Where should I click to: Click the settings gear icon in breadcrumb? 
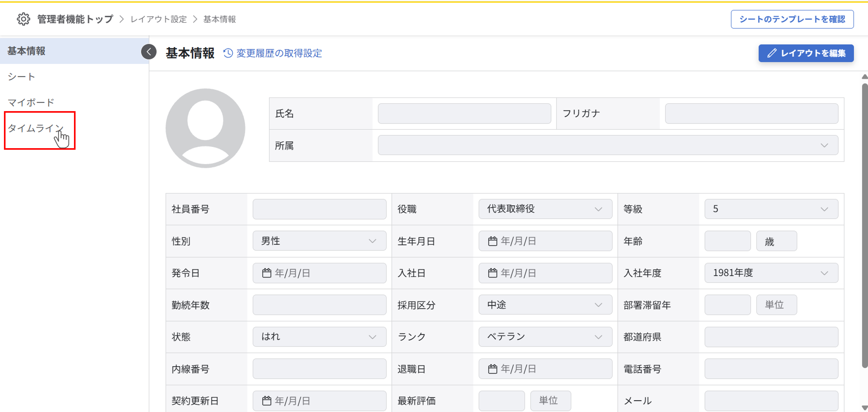click(23, 19)
